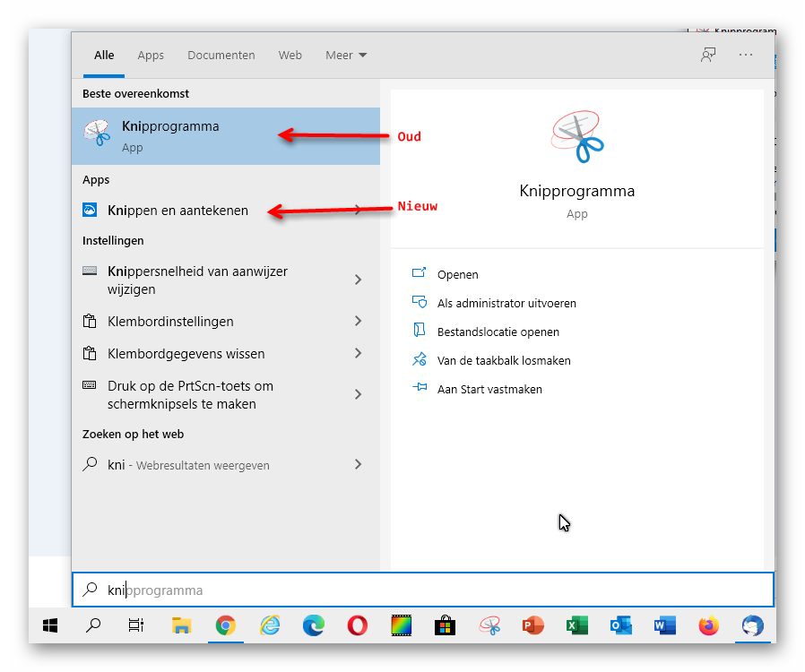Switch to the Apps tab

(151, 55)
